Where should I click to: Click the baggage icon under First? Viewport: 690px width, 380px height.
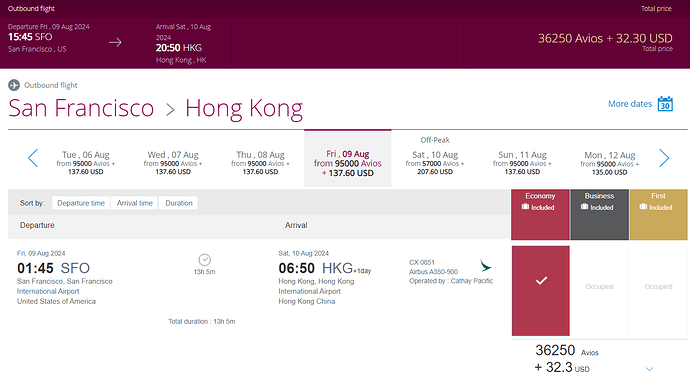(643, 207)
